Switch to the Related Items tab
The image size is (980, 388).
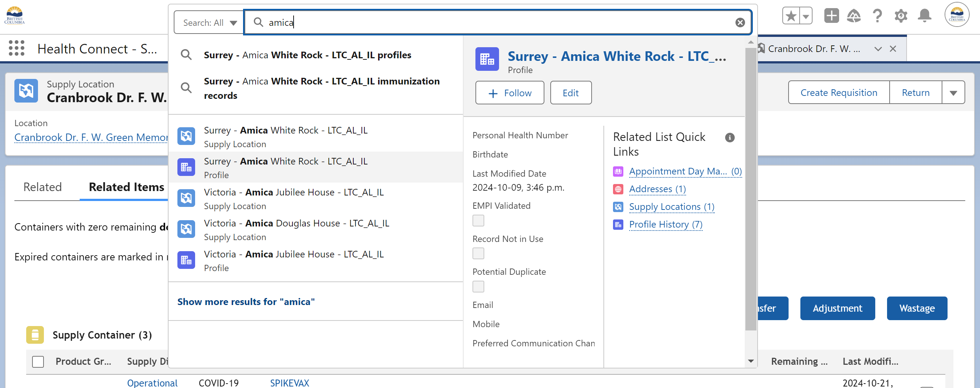(x=126, y=187)
